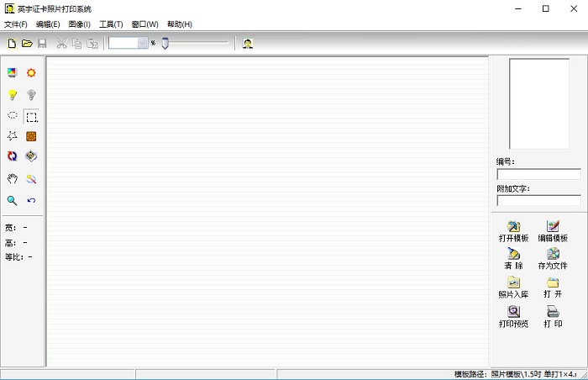Click the 照片入库 button
The width and height of the screenshot is (588, 380).
513,288
